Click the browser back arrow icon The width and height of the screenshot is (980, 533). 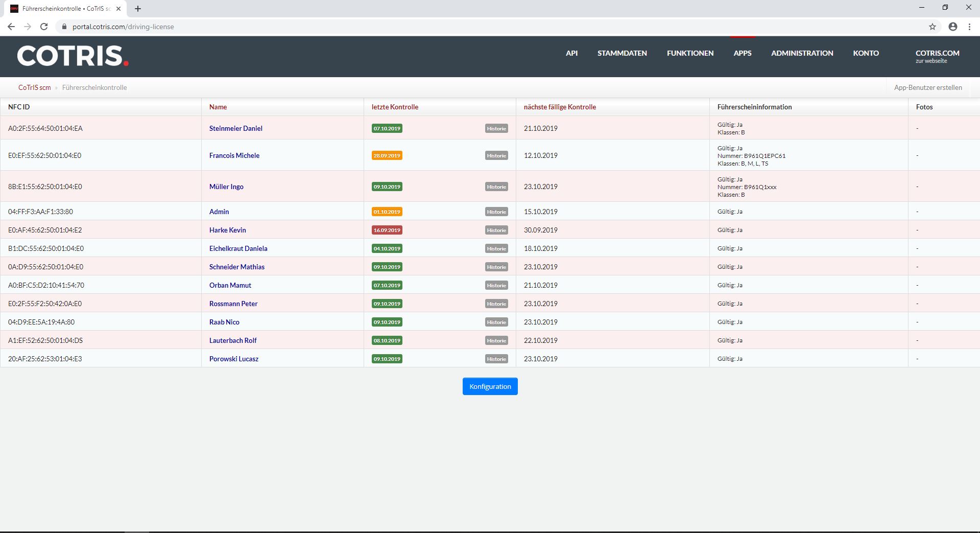[11, 27]
